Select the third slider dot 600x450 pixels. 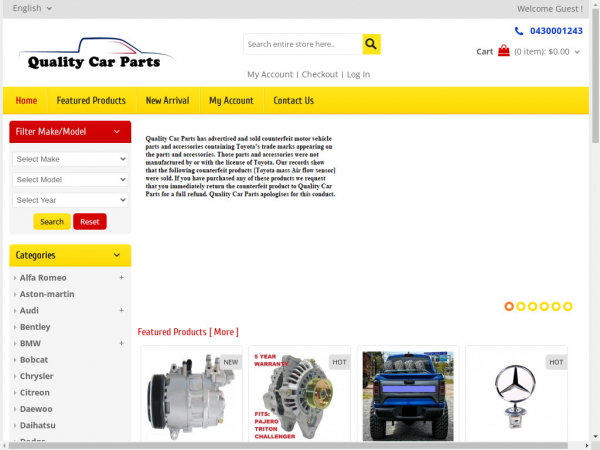coord(532,306)
